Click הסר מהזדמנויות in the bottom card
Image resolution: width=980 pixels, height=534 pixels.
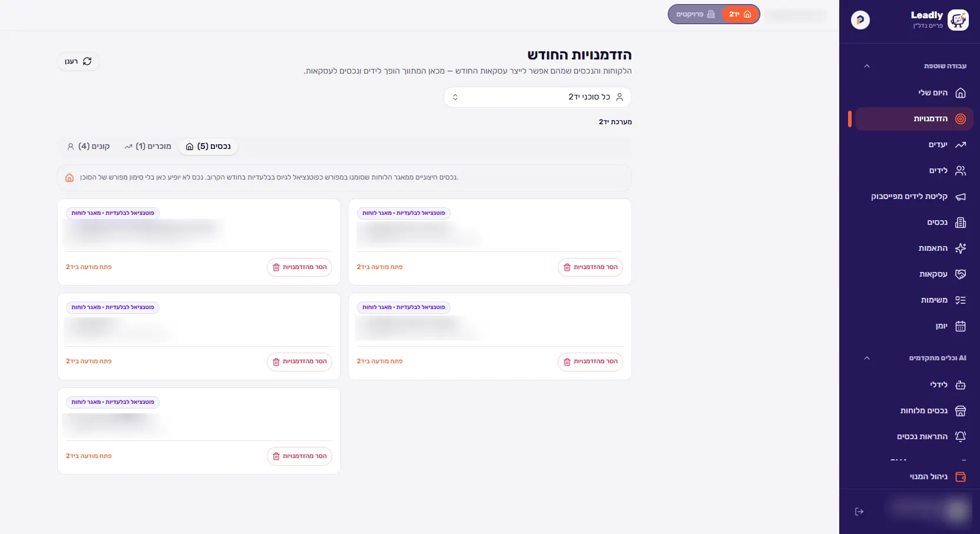(299, 456)
